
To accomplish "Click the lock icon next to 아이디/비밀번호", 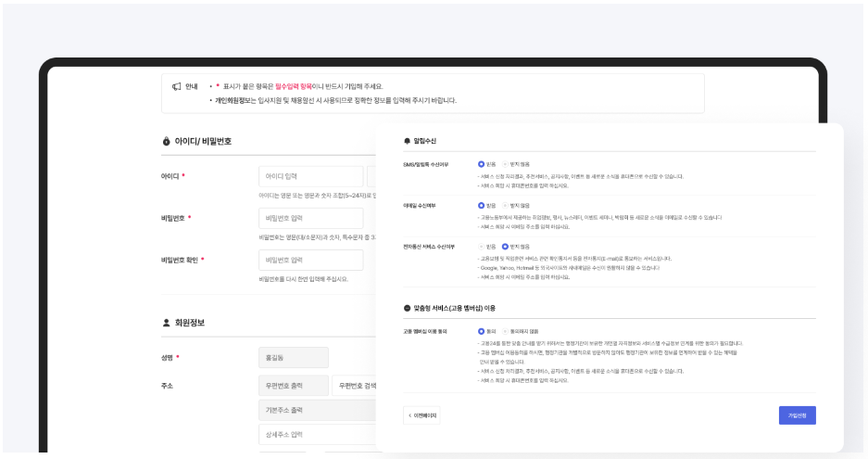I will (166, 141).
